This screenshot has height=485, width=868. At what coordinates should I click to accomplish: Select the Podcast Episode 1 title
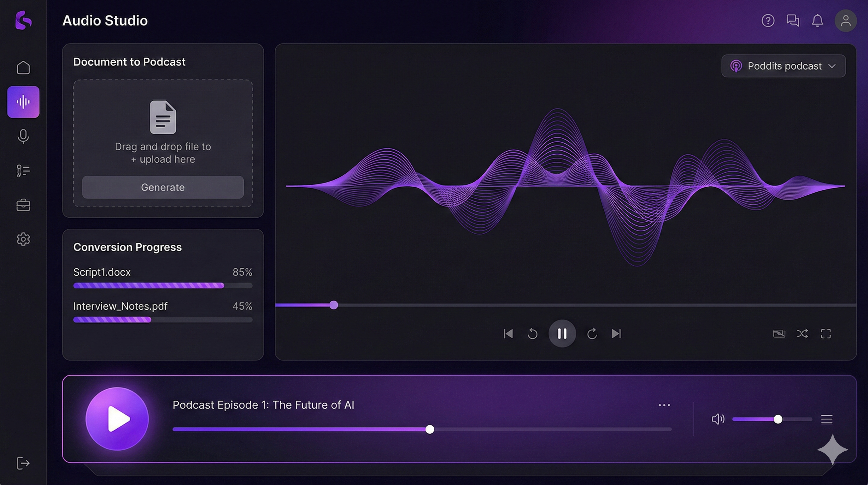pyautogui.click(x=263, y=405)
